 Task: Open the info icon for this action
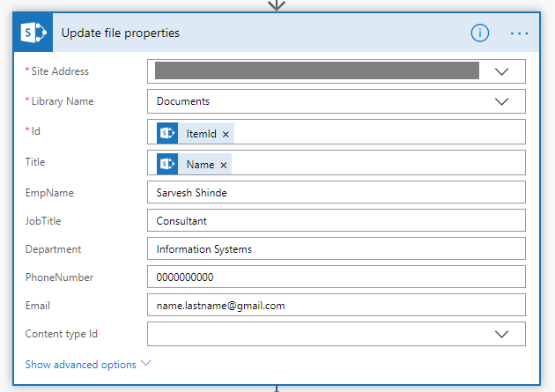[x=479, y=33]
